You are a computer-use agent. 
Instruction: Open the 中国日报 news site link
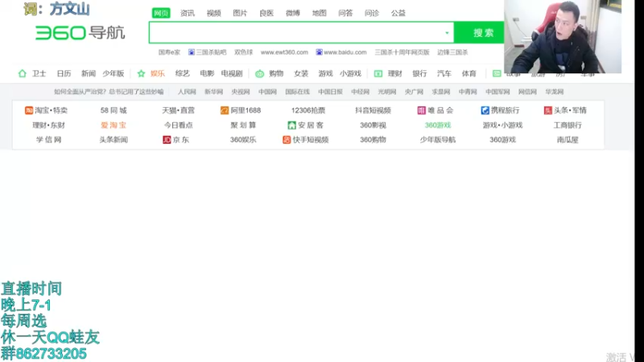(x=330, y=92)
